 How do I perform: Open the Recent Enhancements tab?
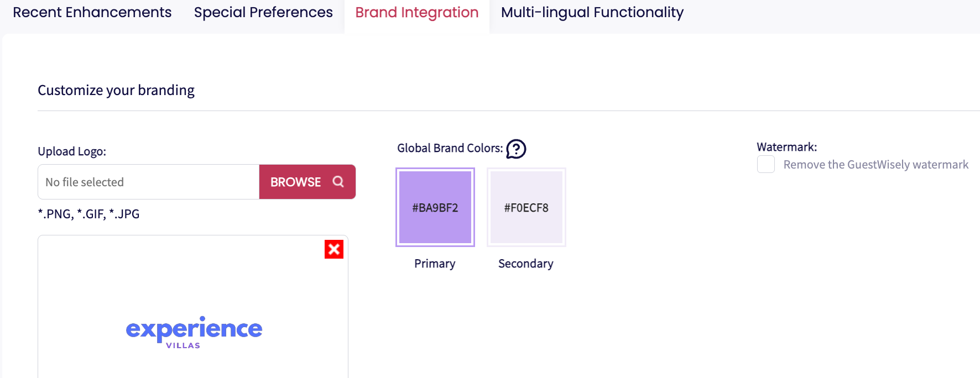click(x=92, y=13)
